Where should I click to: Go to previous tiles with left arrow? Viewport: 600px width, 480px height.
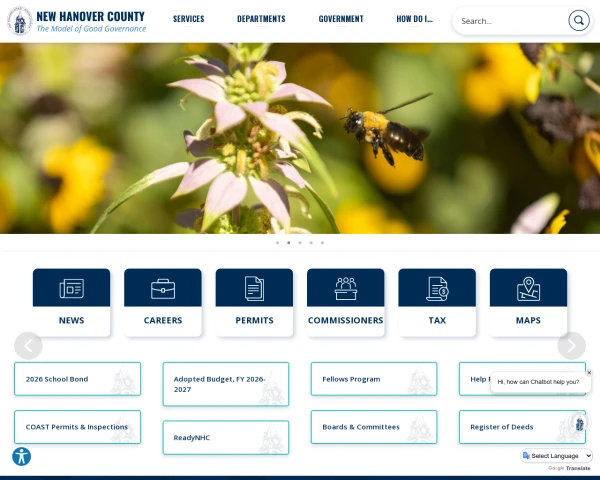pyautogui.click(x=28, y=346)
